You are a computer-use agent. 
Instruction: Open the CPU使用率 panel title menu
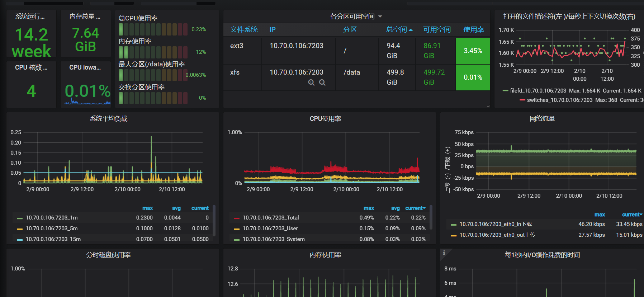point(325,119)
